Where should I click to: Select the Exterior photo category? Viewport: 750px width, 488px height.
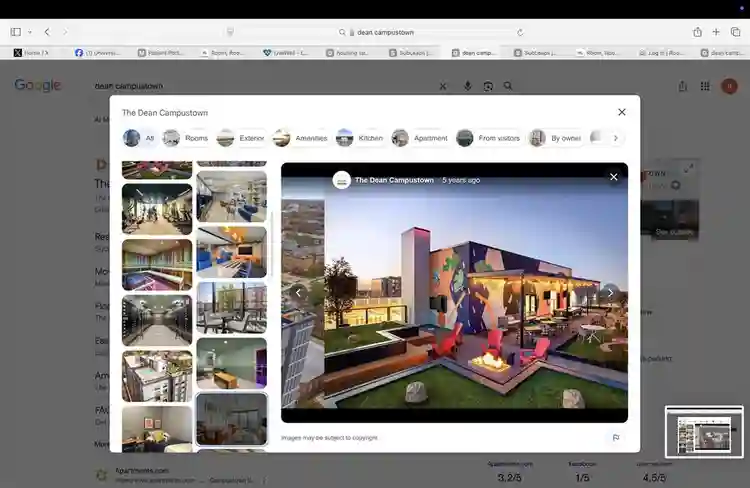coord(240,138)
